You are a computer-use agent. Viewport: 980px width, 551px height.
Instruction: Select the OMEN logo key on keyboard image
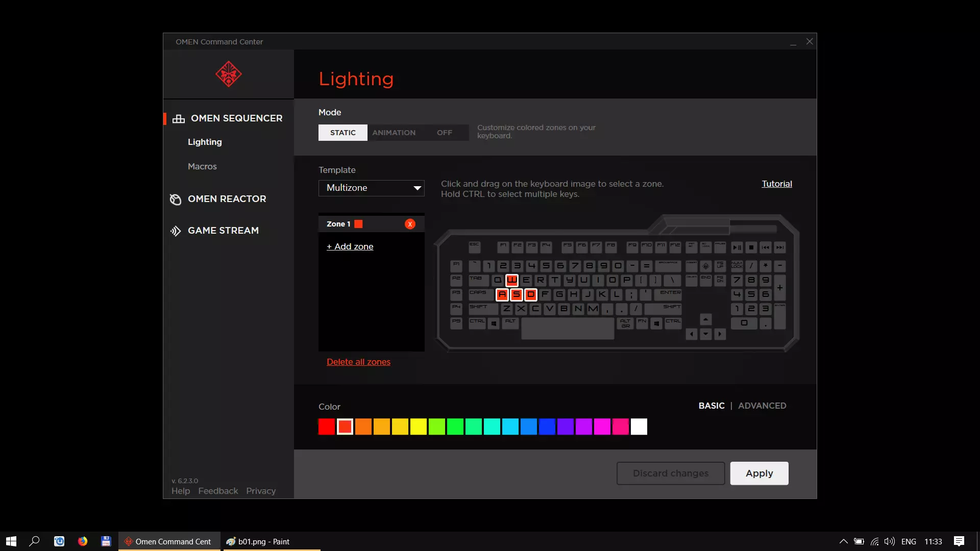706,266
